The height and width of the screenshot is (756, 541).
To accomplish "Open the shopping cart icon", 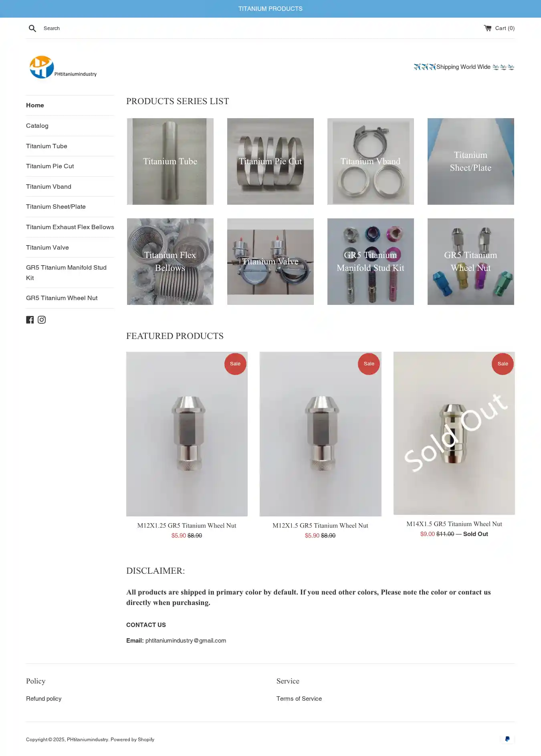I will pos(487,28).
